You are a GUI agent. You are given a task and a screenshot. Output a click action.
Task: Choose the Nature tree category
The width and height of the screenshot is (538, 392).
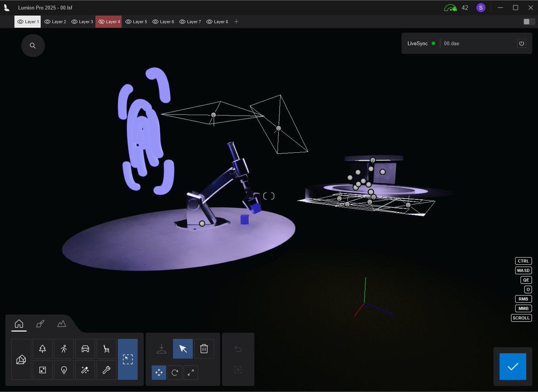[x=43, y=349]
